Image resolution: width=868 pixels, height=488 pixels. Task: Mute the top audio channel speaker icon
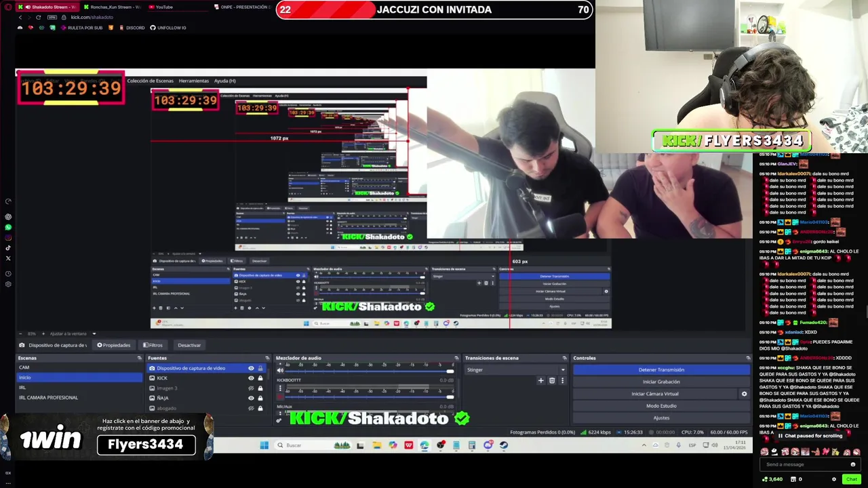(280, 371)
